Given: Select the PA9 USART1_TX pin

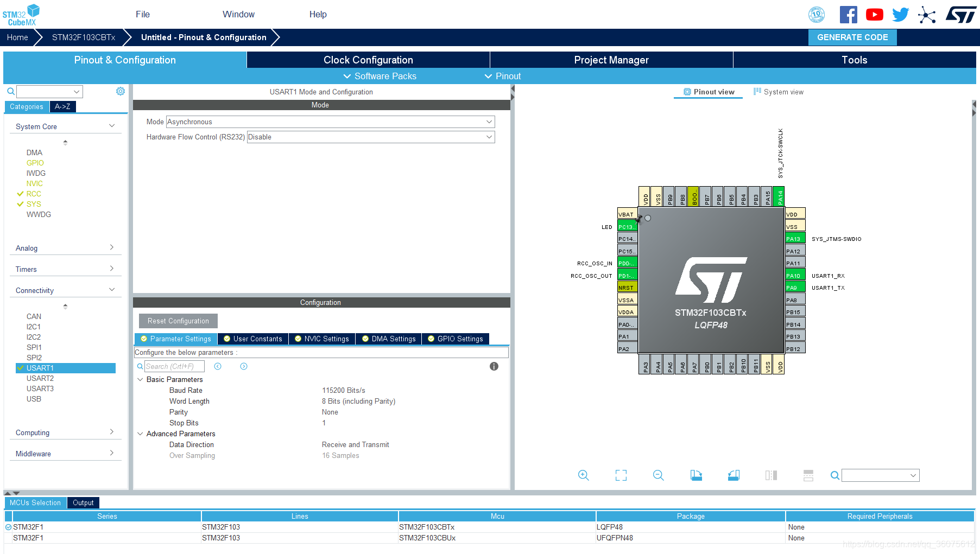Looking at the screenshot, I should click(x=795, y=288).
